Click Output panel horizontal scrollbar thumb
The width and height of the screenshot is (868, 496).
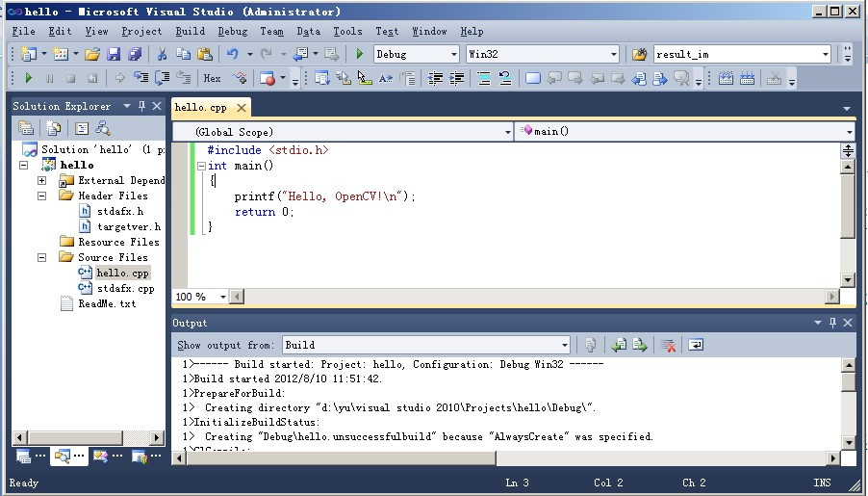(x=341, y=457)
